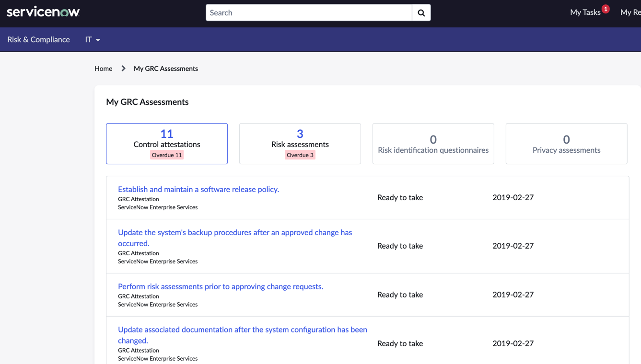Click Ready to take for software release policy

tap(400, 197)
